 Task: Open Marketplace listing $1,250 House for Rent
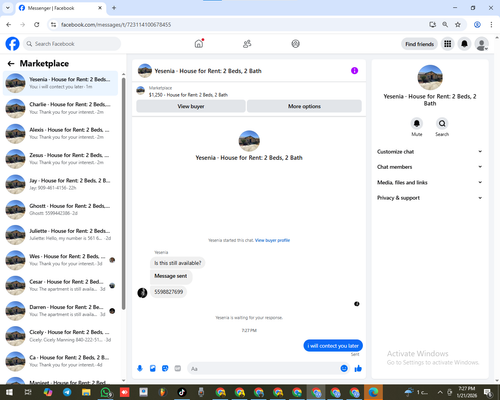click(x=188, y=95)
